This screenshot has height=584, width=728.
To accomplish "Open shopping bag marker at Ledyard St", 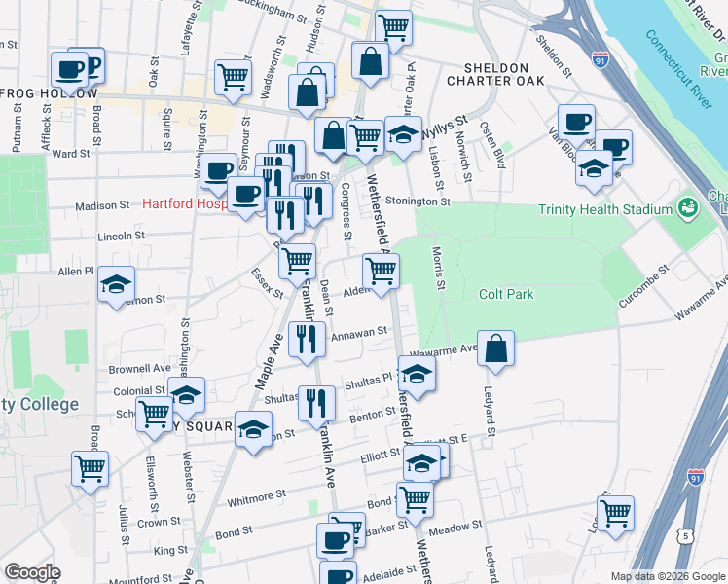I will pyautogui.click(x=495, y=349).
